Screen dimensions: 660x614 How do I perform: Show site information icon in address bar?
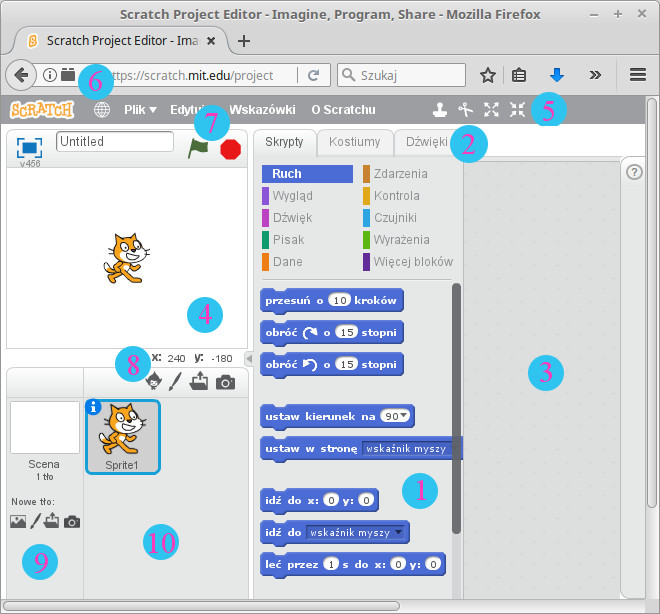pos(50,75)
